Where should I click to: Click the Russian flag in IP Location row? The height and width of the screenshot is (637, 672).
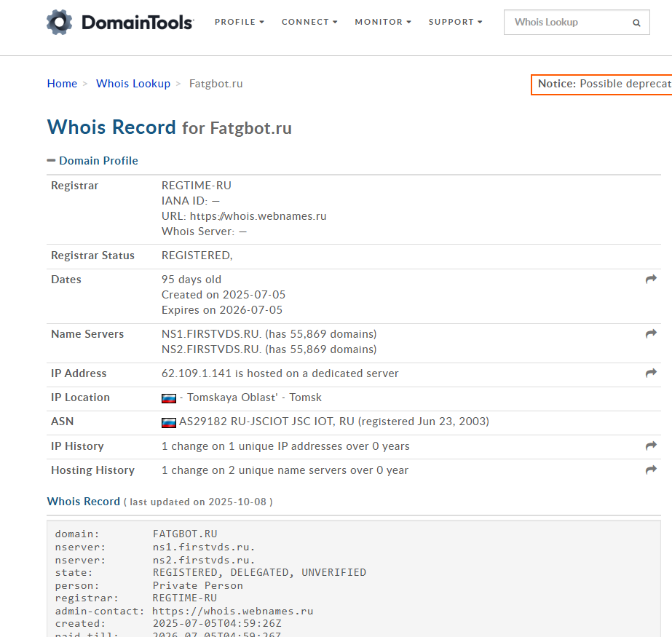click(169, 398)
